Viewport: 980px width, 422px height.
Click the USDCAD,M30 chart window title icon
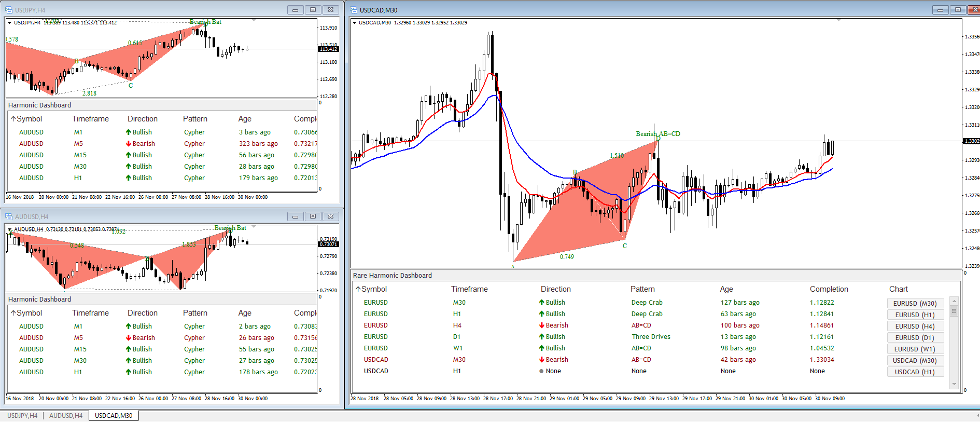click(354, 10)
